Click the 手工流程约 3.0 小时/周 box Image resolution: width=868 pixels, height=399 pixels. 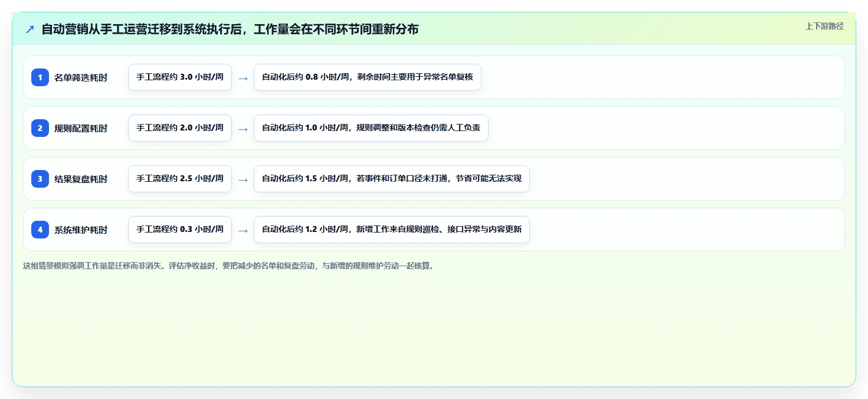pyautogui.click(x=180, y=77)
